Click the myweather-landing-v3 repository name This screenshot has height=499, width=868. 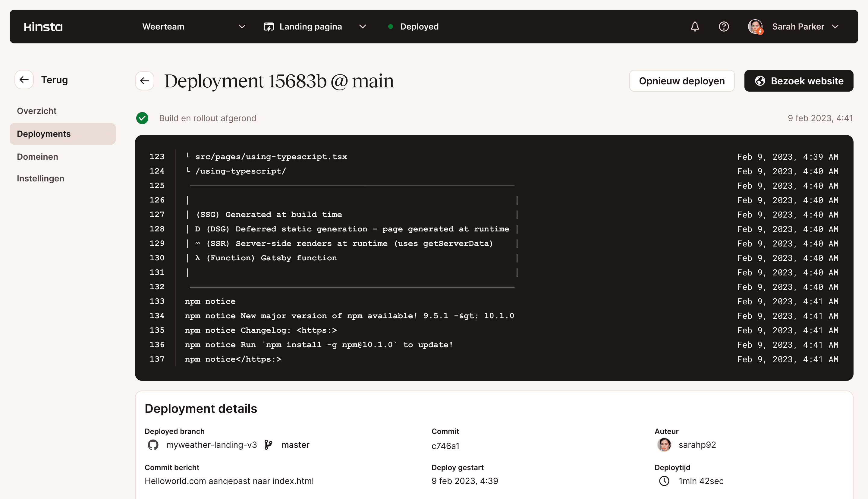pyautogui.click(x=212, y=444)
